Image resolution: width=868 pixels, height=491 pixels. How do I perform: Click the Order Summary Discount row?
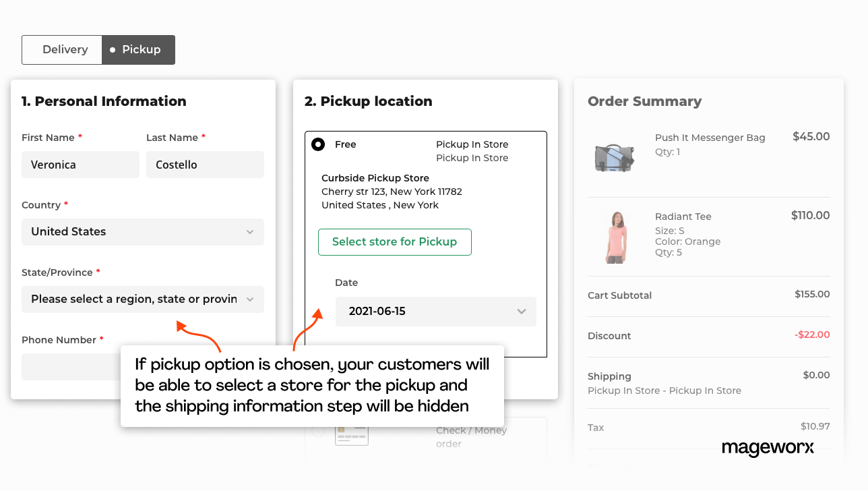coord(708,335)
